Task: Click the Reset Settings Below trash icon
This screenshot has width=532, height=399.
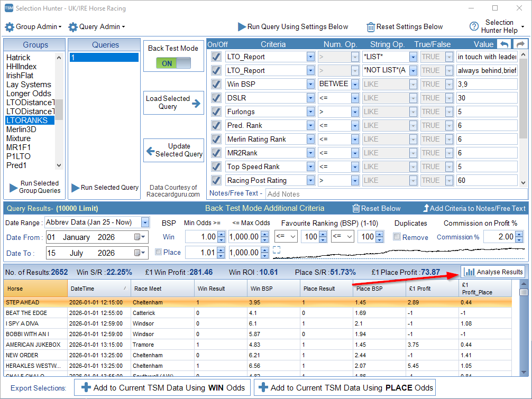Action: pos(371,27)
